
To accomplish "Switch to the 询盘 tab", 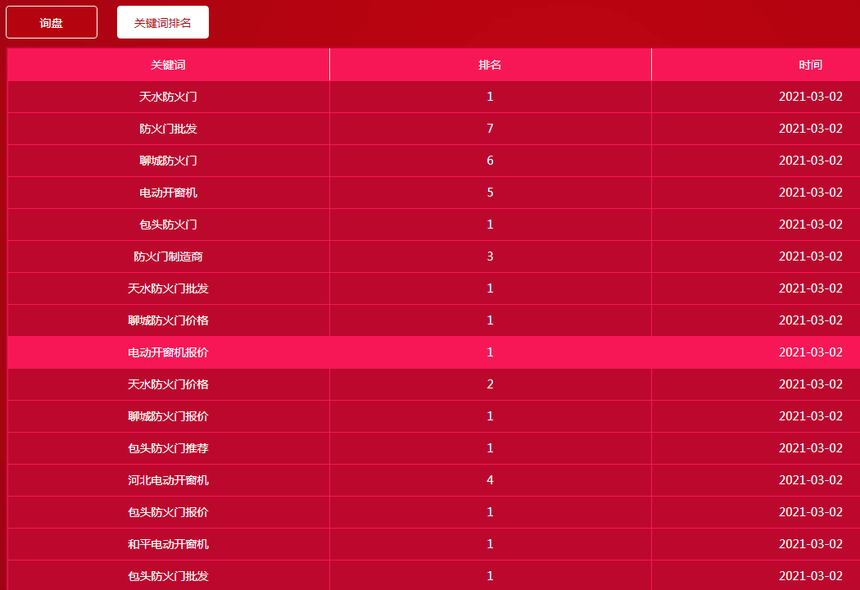I will point(52,22).
